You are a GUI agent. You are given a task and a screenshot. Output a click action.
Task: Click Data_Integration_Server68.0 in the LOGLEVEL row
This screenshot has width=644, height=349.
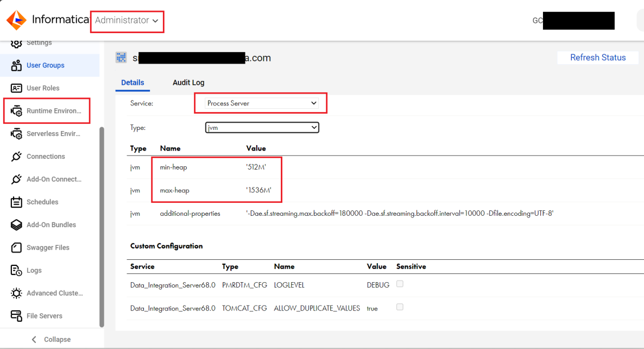[173, 285]
